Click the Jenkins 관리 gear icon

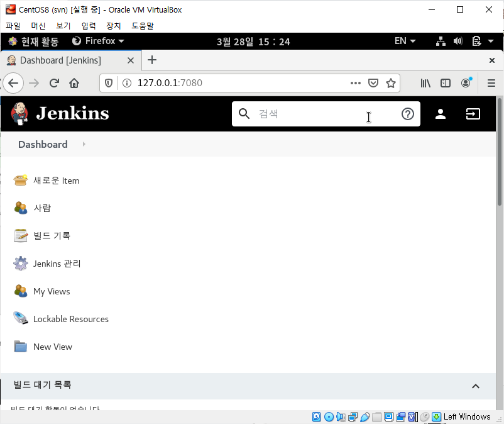point(21,264)
